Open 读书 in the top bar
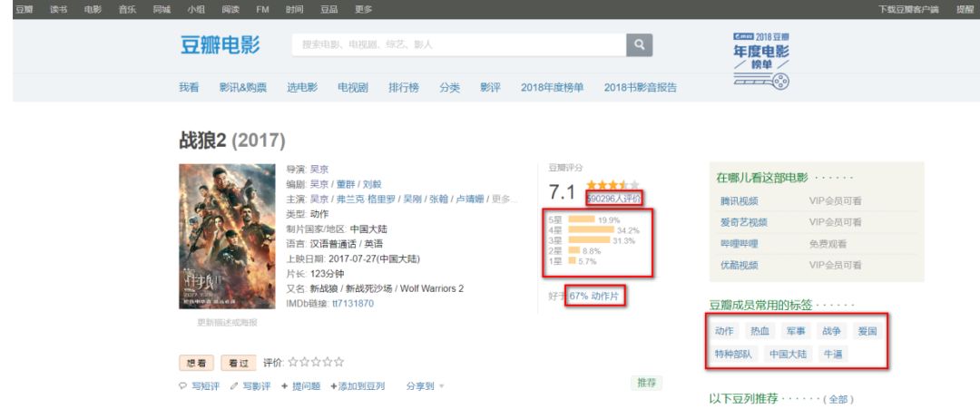 pos(58,9)
